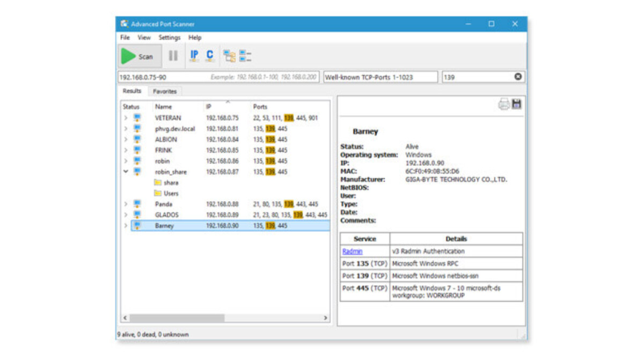Sort results by Name column header
This screenshot has height=362, width=644.
164,107
